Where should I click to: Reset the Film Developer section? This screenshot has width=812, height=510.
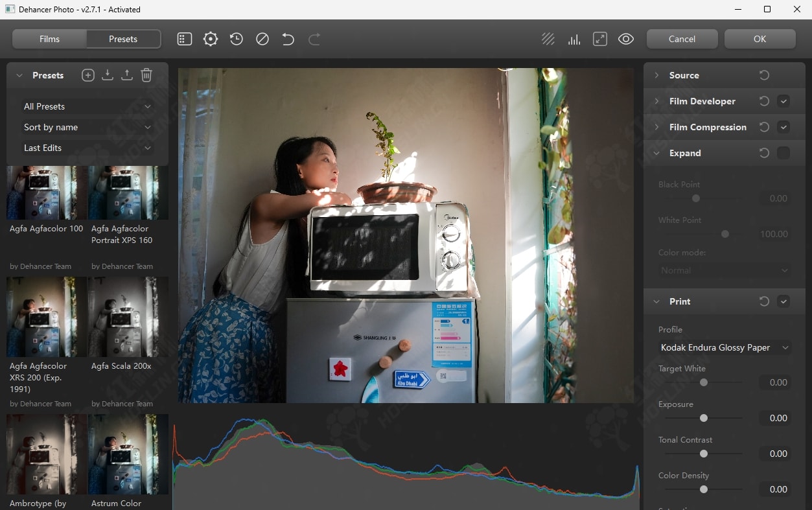(764, 101)
